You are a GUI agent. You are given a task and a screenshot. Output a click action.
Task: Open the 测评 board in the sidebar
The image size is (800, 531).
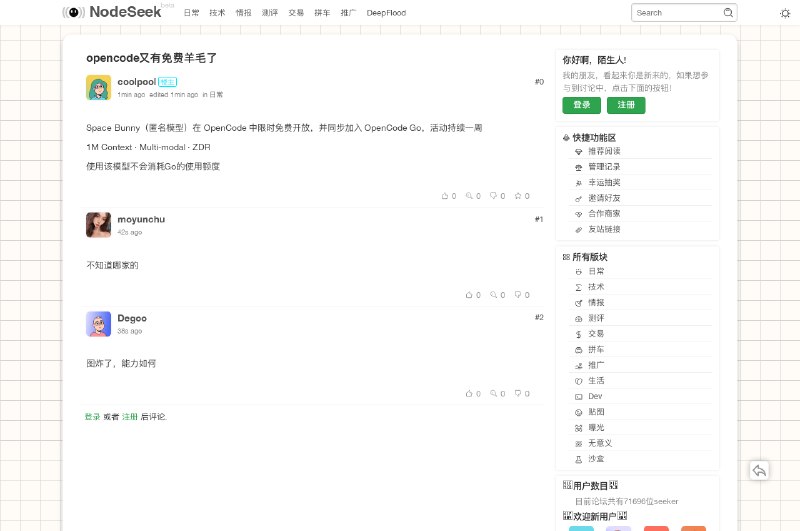[x=596, y=318]
